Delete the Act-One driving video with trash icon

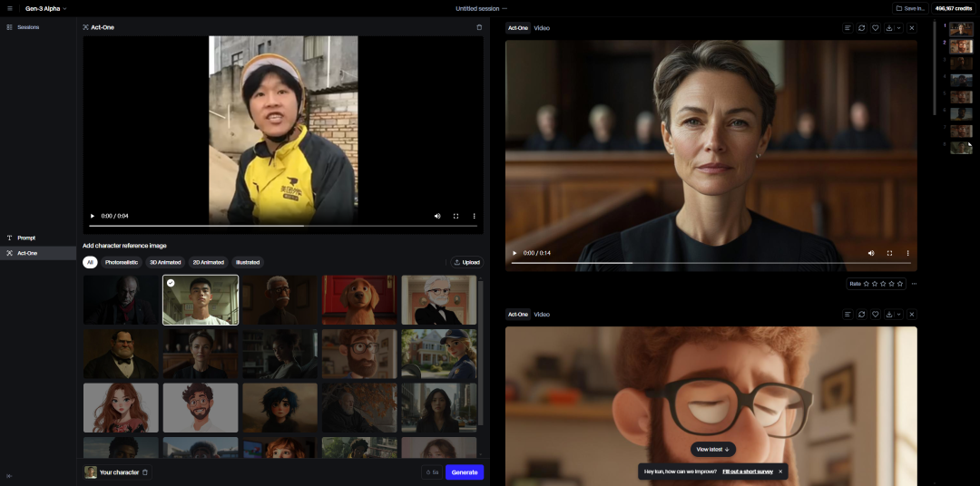point(479,27)
